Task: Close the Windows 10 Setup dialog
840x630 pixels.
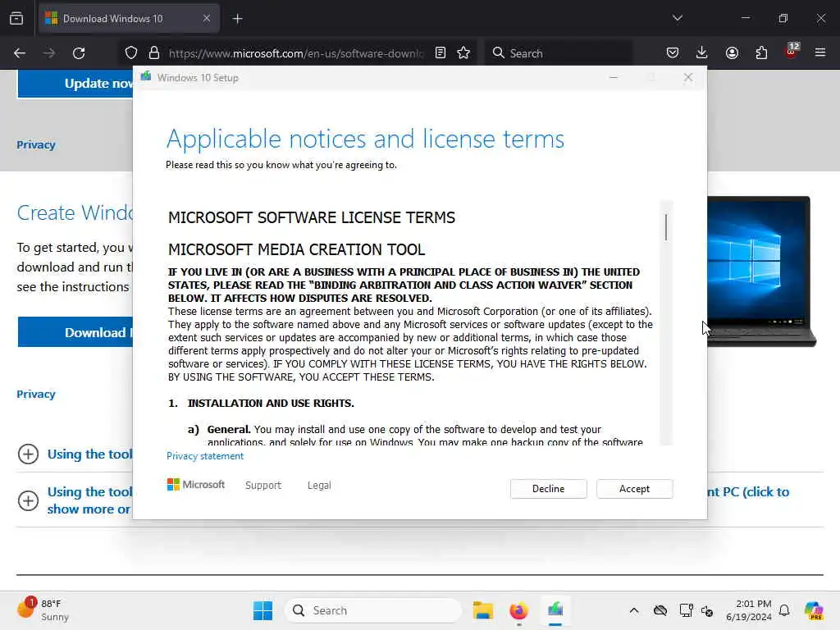Action: pyautogui.click(x=688, y=78)
